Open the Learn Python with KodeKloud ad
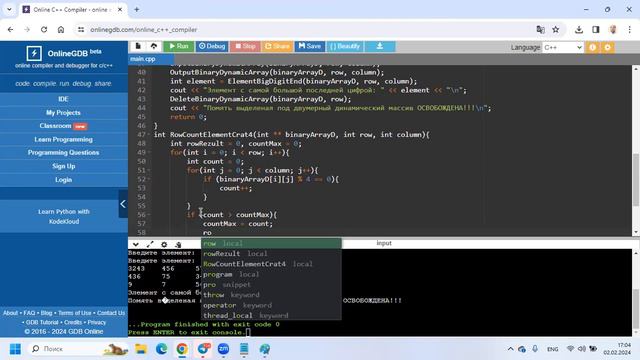 pos(64,216)
